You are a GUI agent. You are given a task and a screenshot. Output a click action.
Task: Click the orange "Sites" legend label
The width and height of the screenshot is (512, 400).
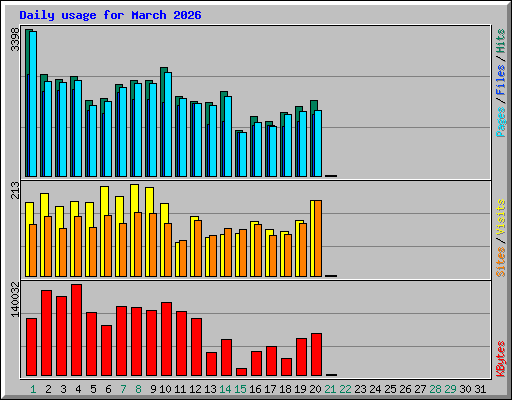[x=501, y=262]
